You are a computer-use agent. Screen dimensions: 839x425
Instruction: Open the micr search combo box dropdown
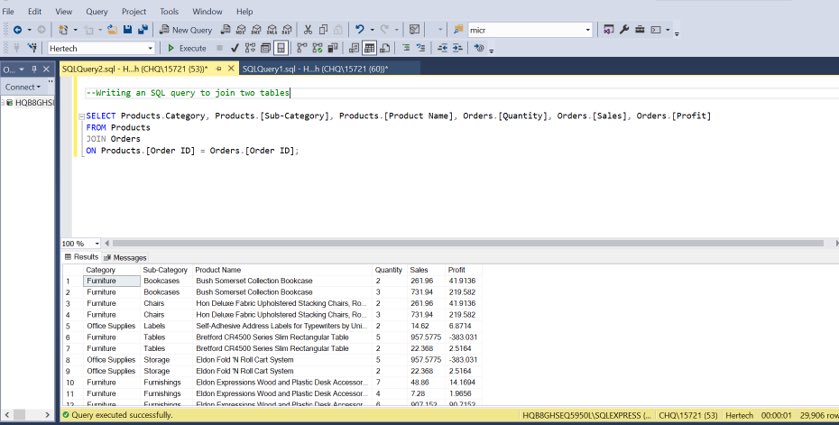point(588,30)
